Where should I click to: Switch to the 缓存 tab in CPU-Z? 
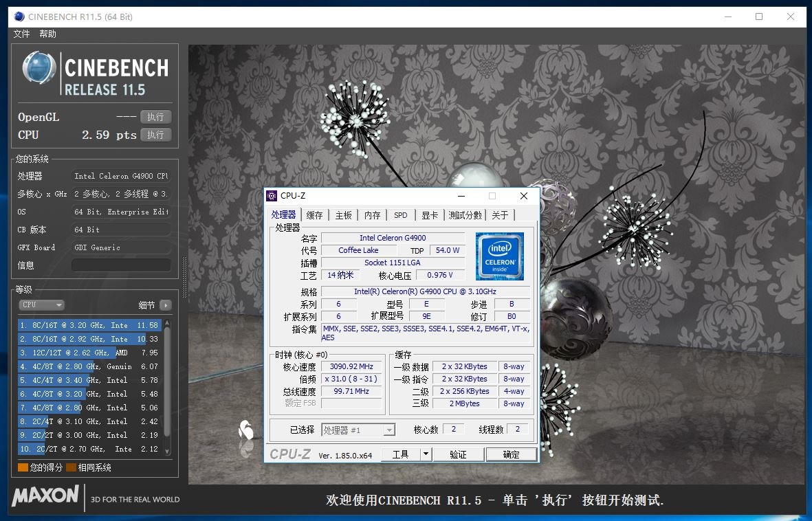click(314, 214)
